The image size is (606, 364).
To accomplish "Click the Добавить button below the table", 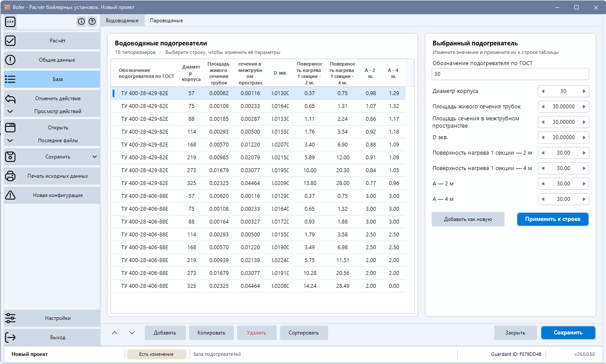I will coord(165,333).
